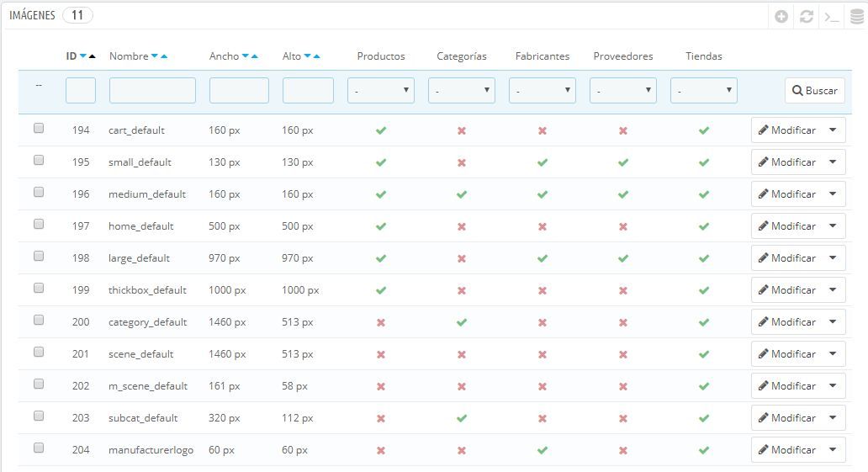Viewport: 868px width, 472px height.
Task: Sort Nombre column ascending arrow
Action: click(164, 56)
